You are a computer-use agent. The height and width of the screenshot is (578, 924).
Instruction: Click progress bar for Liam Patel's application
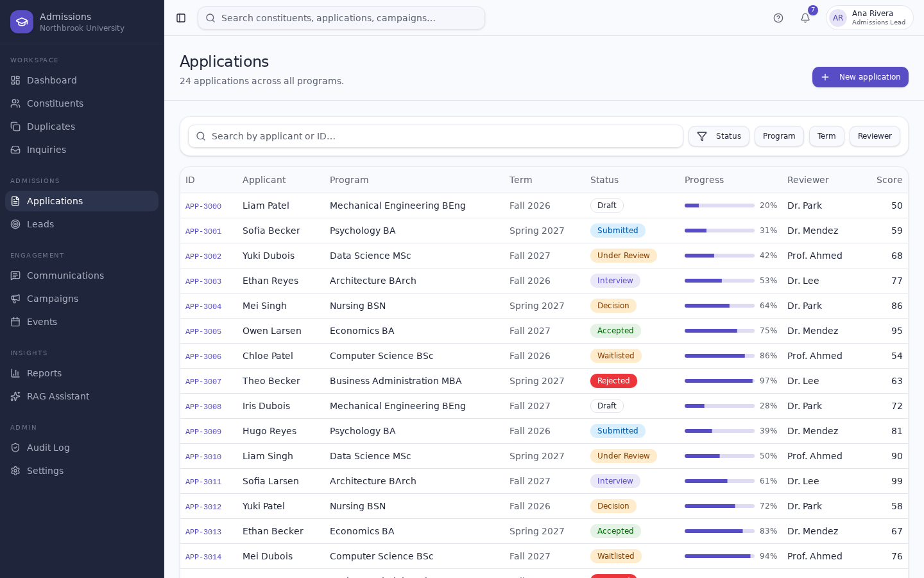tap(719, 206)
